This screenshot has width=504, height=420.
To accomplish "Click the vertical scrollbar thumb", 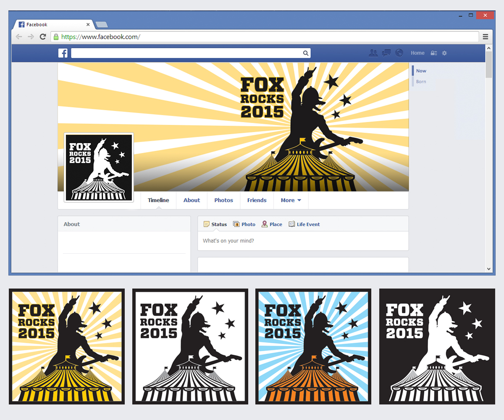I will point(489,65).
